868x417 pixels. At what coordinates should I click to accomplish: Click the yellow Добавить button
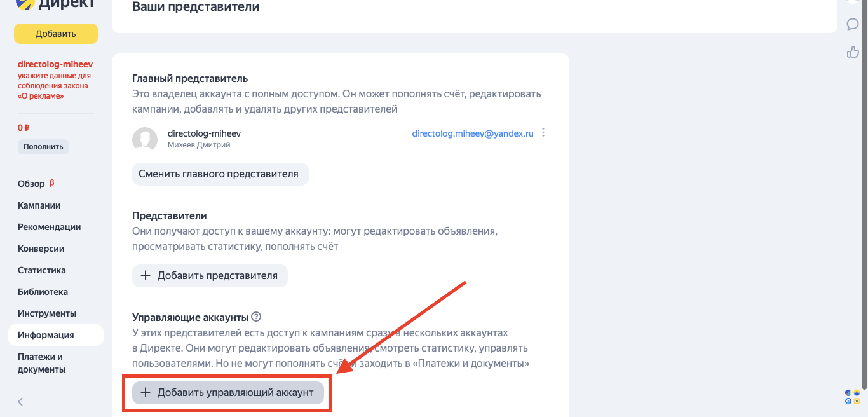56,34
